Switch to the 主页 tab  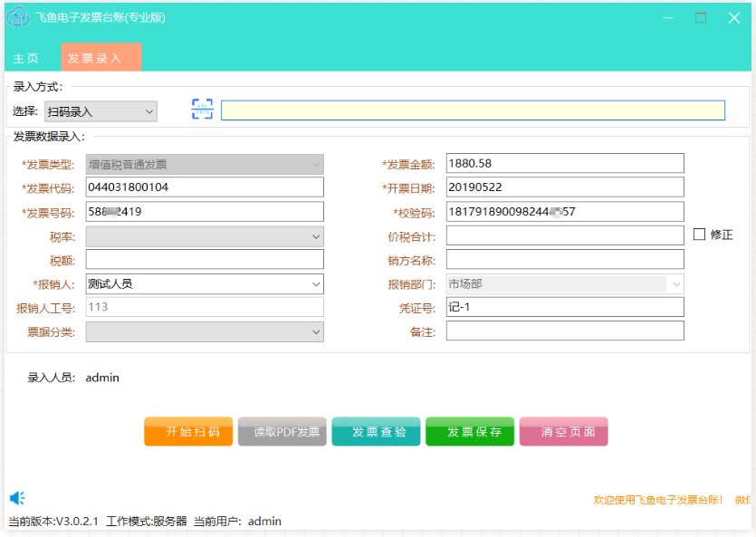pyautogui.click(x=25, y=58)
